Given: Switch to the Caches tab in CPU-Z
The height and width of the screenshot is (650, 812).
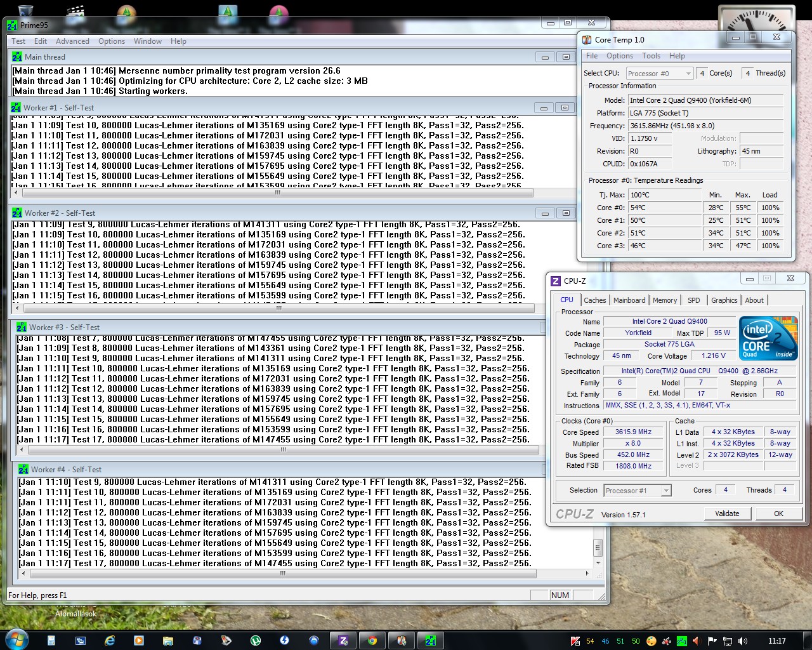Looking at the screenshot, I should [595, 300].
